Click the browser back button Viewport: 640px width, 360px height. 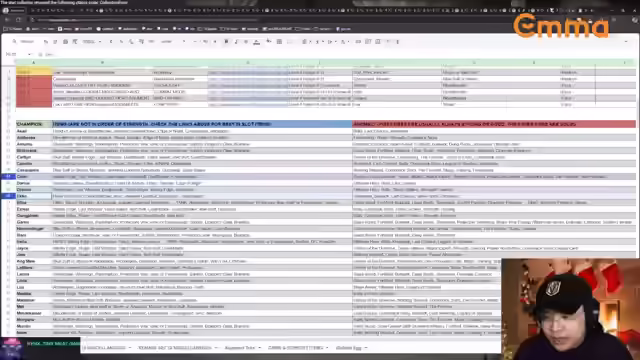coord(7,20)
